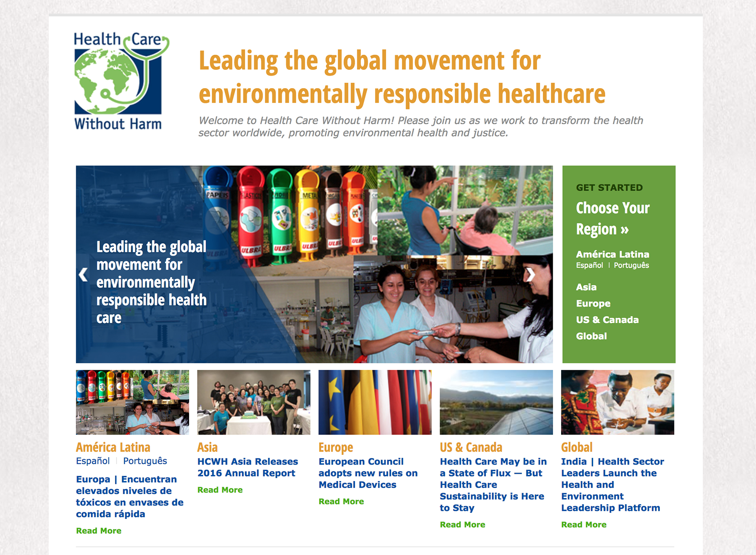This screenshot has width=756, height=555.
Task: Open the Asia group photo thumbnail
Action: (254, 402)
